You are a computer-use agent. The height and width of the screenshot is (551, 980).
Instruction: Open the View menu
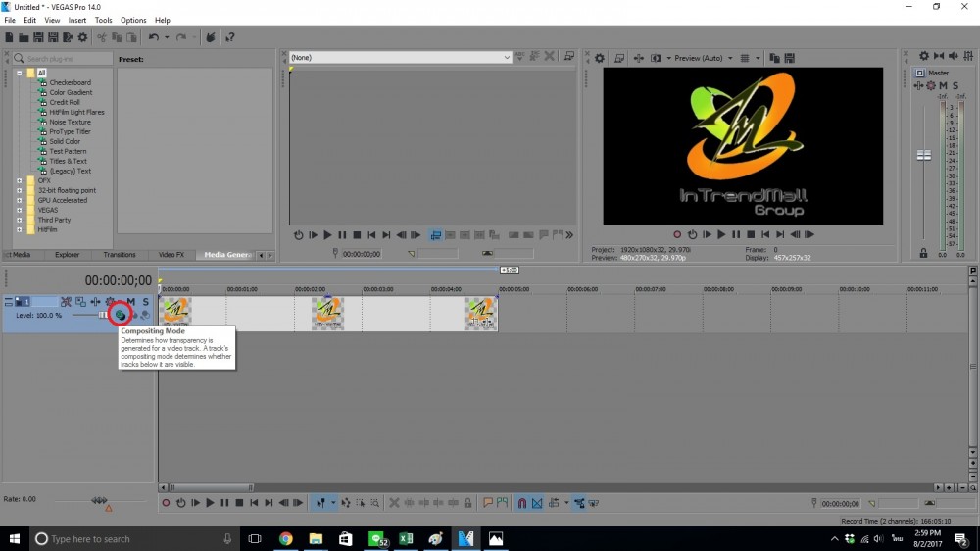click(53, 20)
